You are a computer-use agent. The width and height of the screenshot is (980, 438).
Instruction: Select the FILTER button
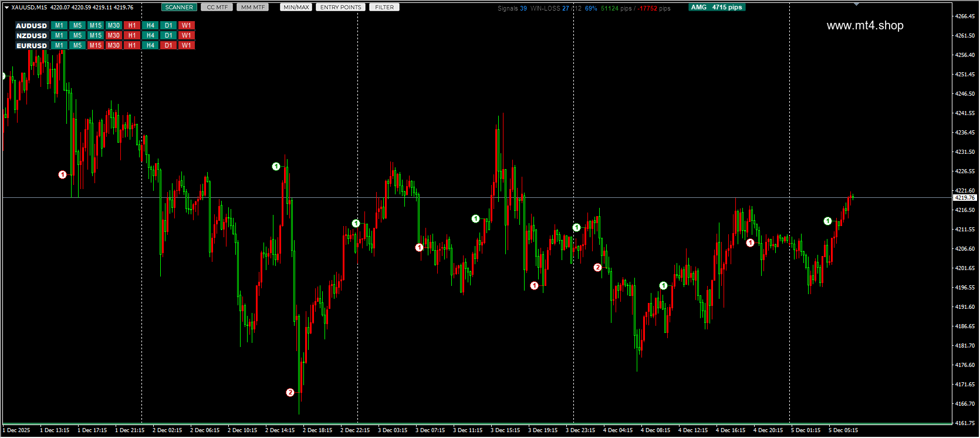tap(384, 7)
